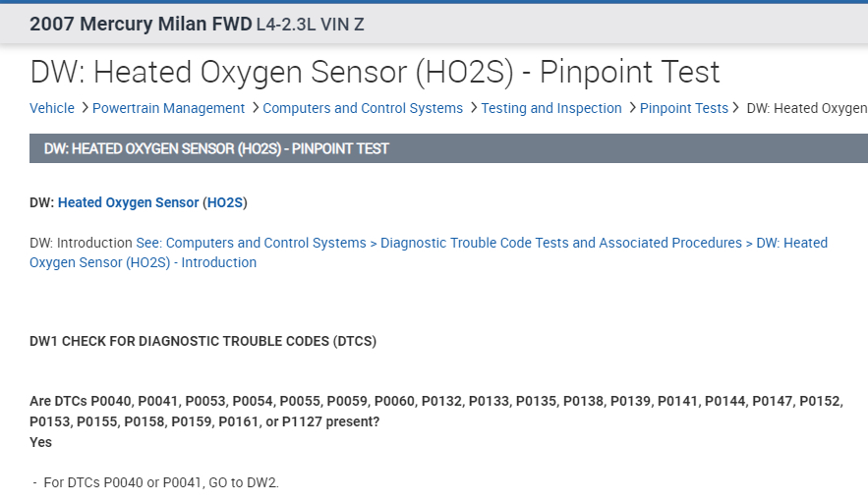Click the 2007 Mercury Milan FWD vehicle title
868x503 pixels.
(x=141, y=24)
